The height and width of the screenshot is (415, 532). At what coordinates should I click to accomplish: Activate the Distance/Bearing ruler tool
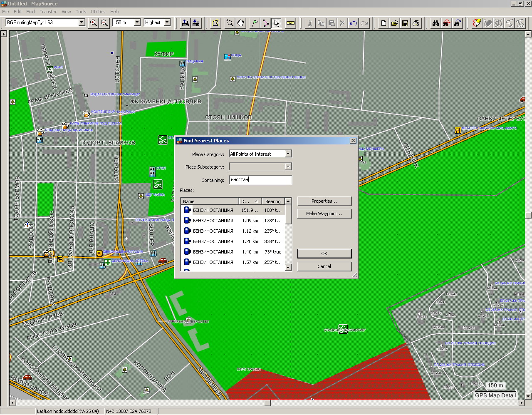[x=291, y=23]
